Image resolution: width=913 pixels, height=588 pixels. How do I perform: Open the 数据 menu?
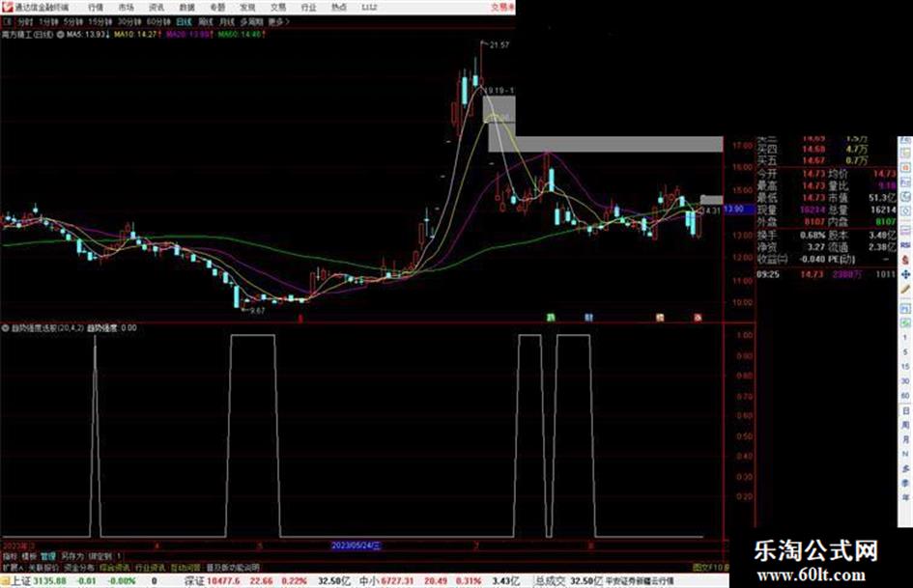[x=186, y=7]
